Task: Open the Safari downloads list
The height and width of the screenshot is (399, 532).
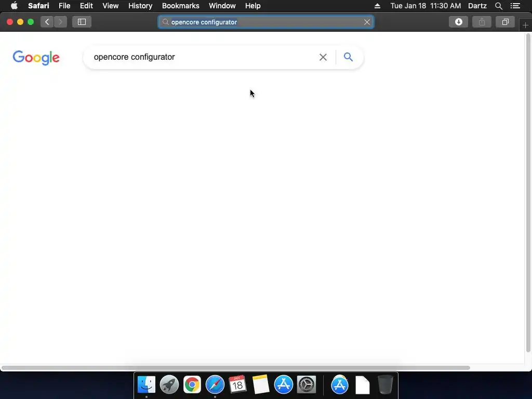Action: [x=458, y=22]
